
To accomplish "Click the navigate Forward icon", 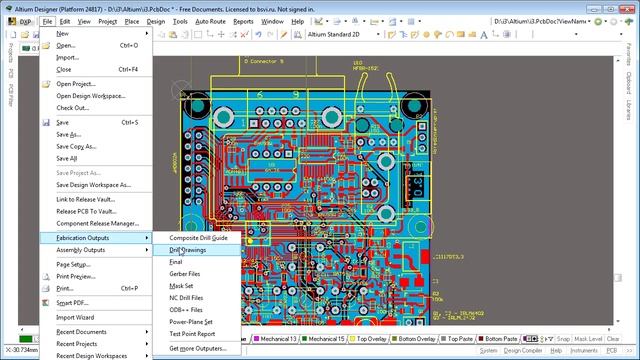I will pyautogui.click(x=613, y=21).
